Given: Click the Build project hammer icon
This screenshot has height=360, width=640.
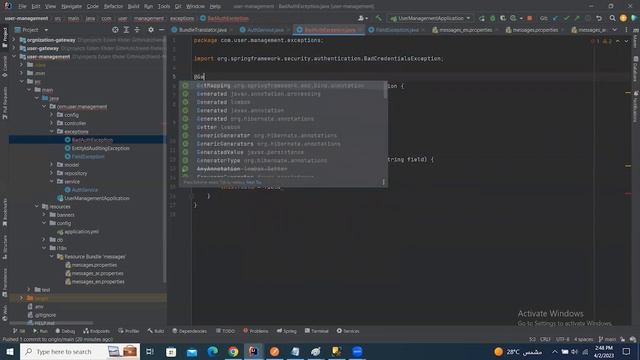Looking at the screenshot, I should pos(378,18).
